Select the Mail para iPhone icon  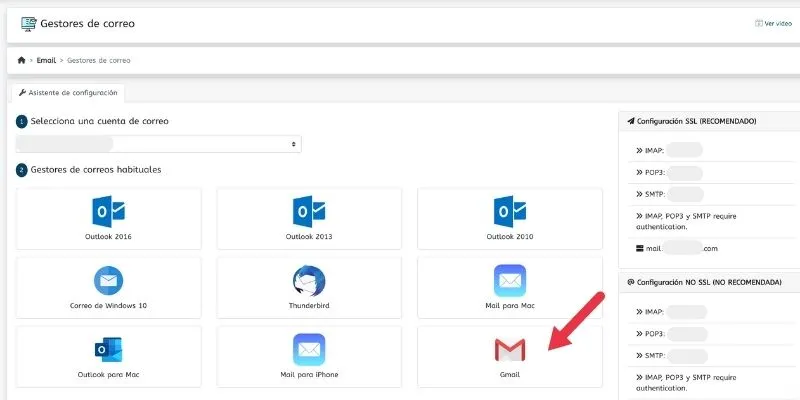click(309, 349)
